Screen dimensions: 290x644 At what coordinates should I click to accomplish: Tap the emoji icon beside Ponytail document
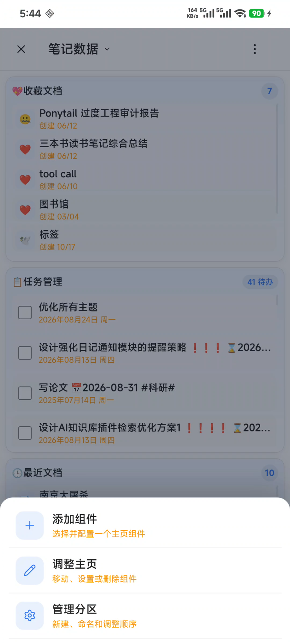[x=25, y=119]
